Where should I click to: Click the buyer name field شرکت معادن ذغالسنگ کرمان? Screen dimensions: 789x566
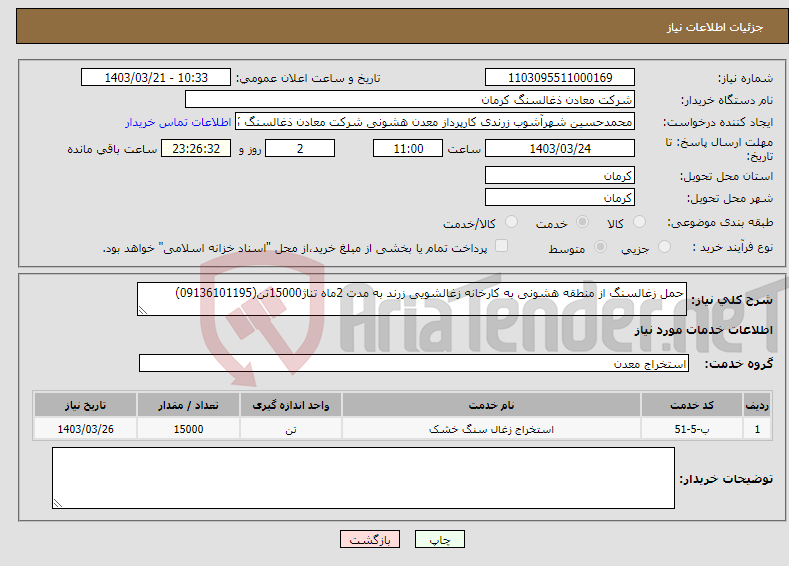pyautogui.click(x=410, y=99)
